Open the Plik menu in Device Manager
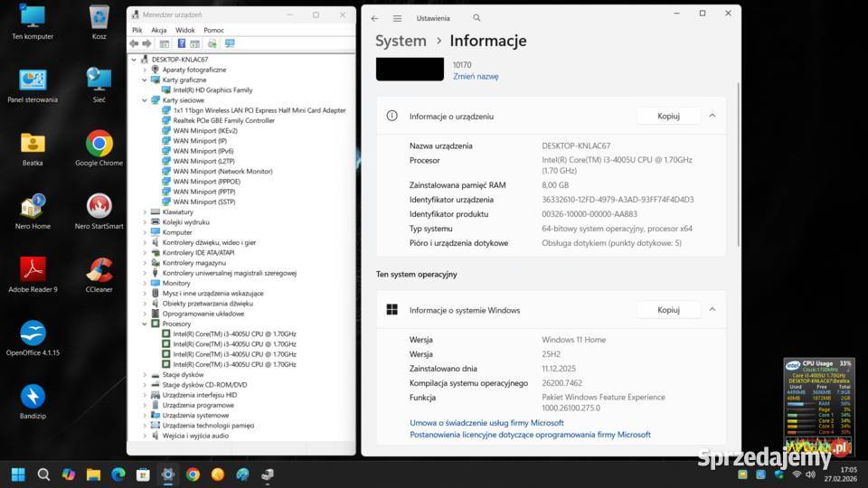868x488 pixels. 137,30
